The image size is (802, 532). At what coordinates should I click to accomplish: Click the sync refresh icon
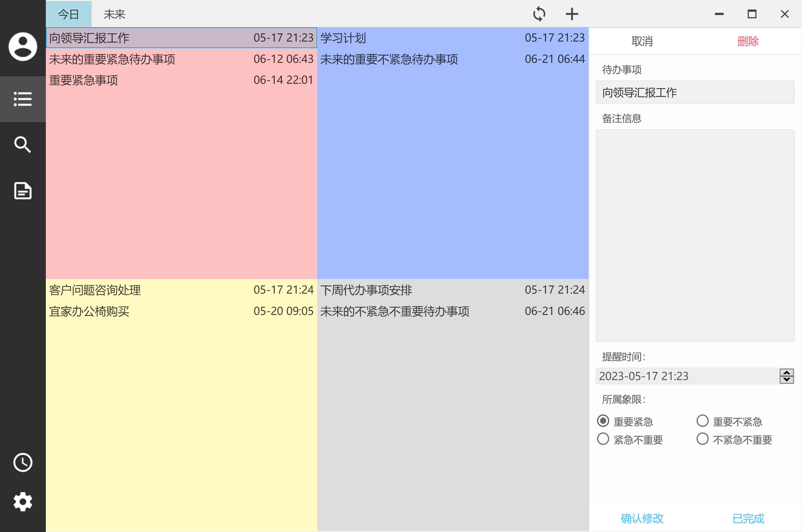pos(539,14)
